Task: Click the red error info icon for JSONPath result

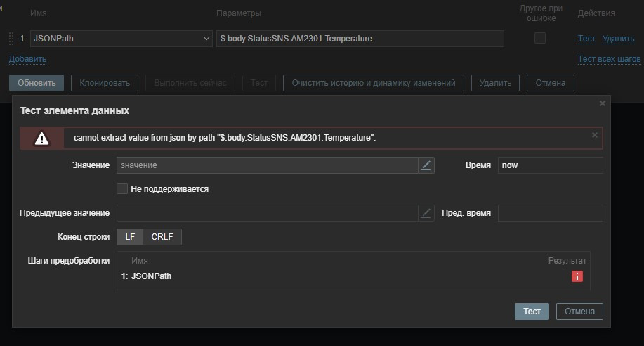Action: coord(577,277)
